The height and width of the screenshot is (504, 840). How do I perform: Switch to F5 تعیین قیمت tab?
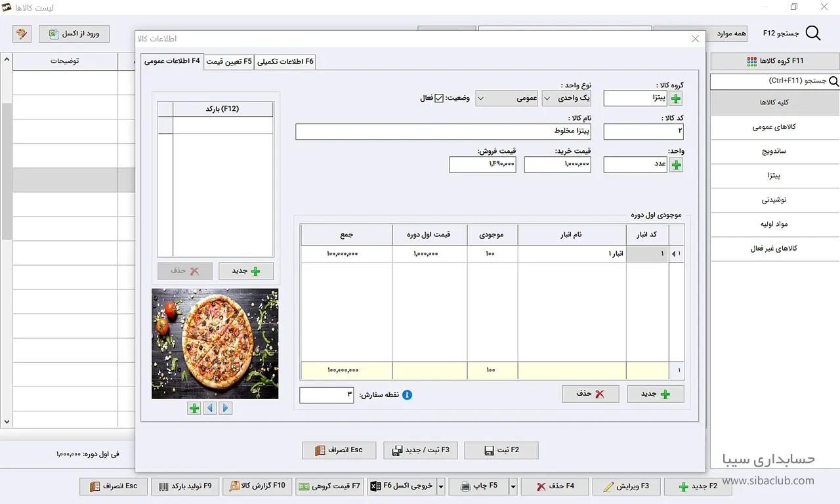(229, 61)
